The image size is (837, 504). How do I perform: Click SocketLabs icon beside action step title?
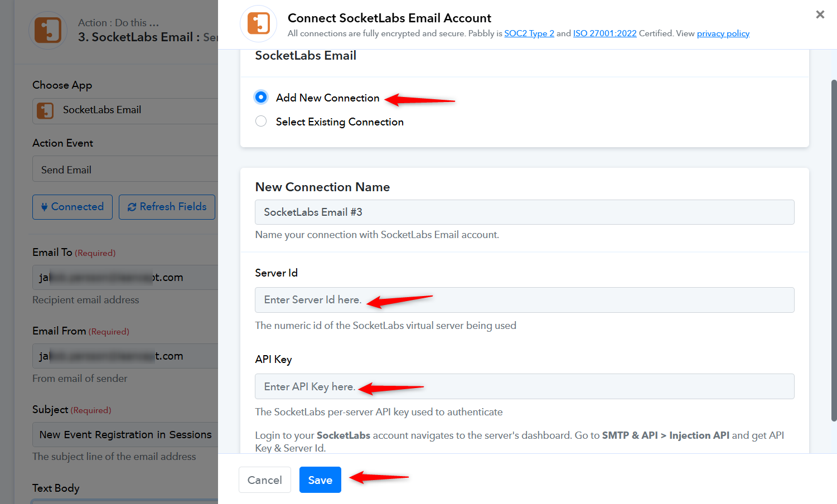48,30
